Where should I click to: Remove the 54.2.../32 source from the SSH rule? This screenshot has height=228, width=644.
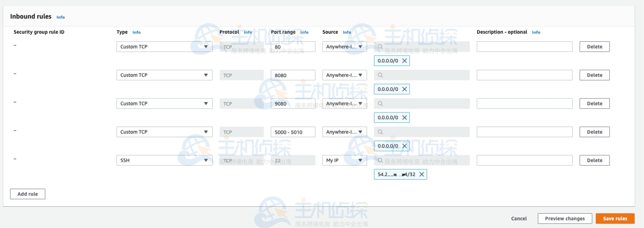pos(422,174)
